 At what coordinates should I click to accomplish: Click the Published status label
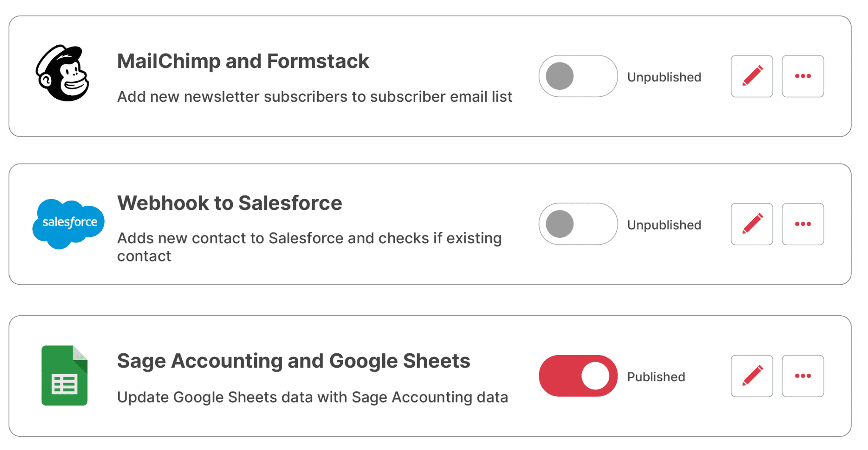click(656, 376)
